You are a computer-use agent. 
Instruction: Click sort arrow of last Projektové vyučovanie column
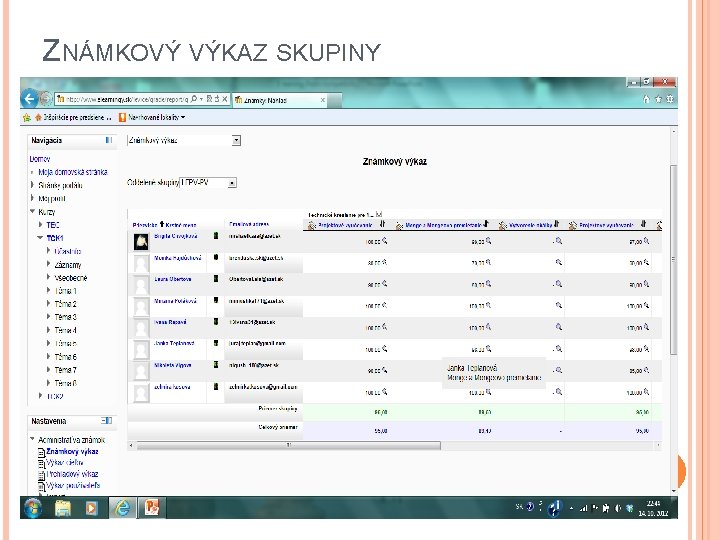click(643, 224)
